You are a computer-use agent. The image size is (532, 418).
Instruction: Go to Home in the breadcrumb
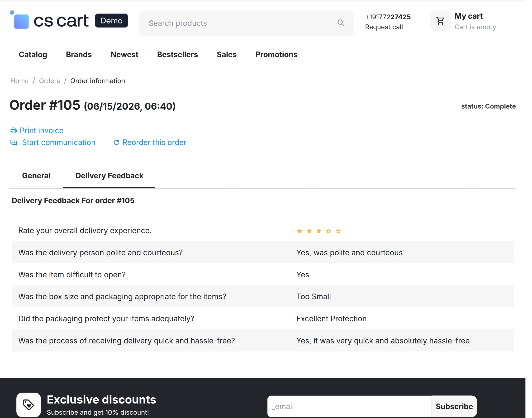(x=19, y=81)
